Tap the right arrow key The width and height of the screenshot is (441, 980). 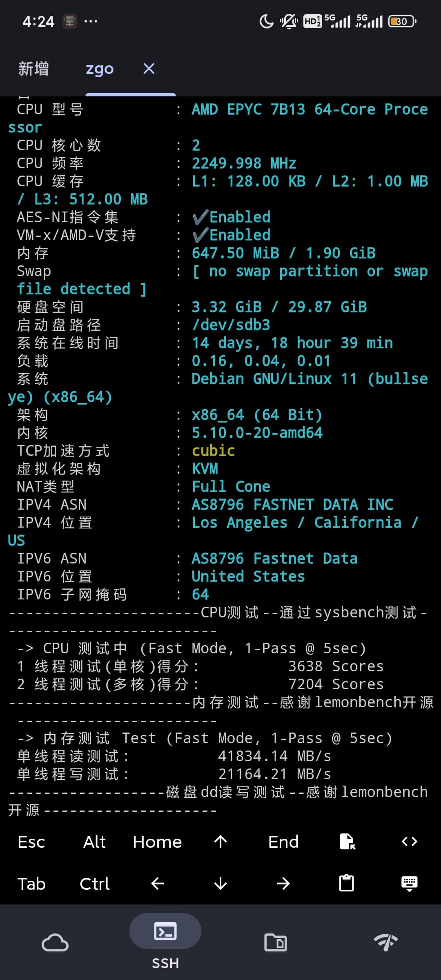coord(283,884)
